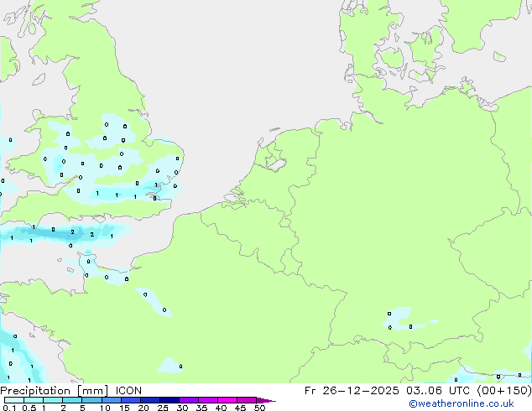Click the purple over-50 legend arrow tip
Viewport: 532px width, 411px height.
[266, 400]
